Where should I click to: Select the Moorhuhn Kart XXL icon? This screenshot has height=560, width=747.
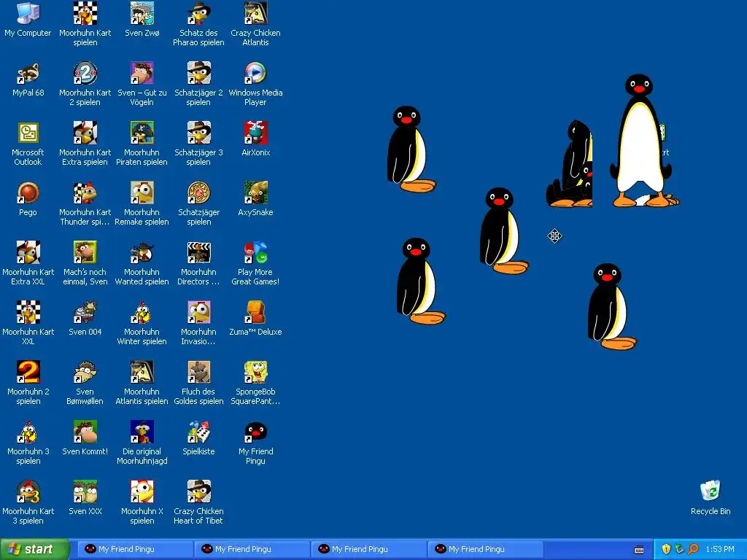point(28,312)
